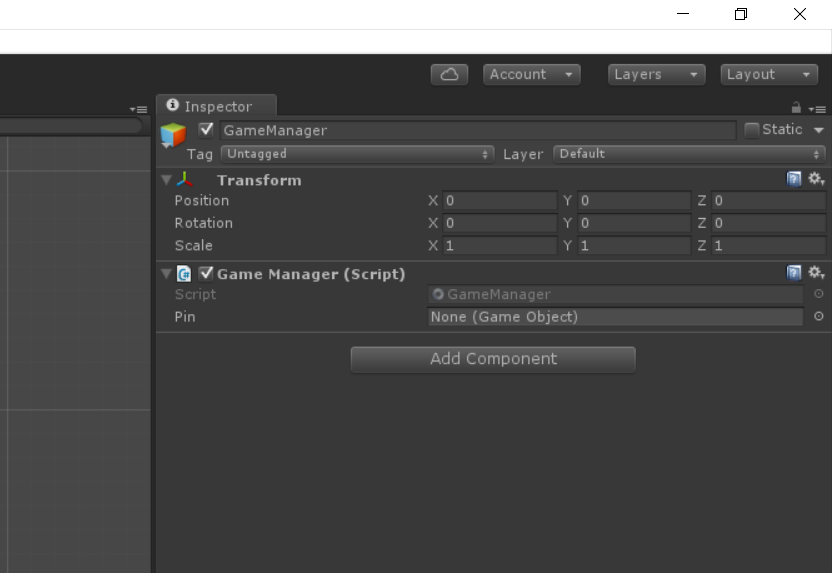832x573 pixels.
Task: Click the Script GameManager object field
Action: click(616, 294)
